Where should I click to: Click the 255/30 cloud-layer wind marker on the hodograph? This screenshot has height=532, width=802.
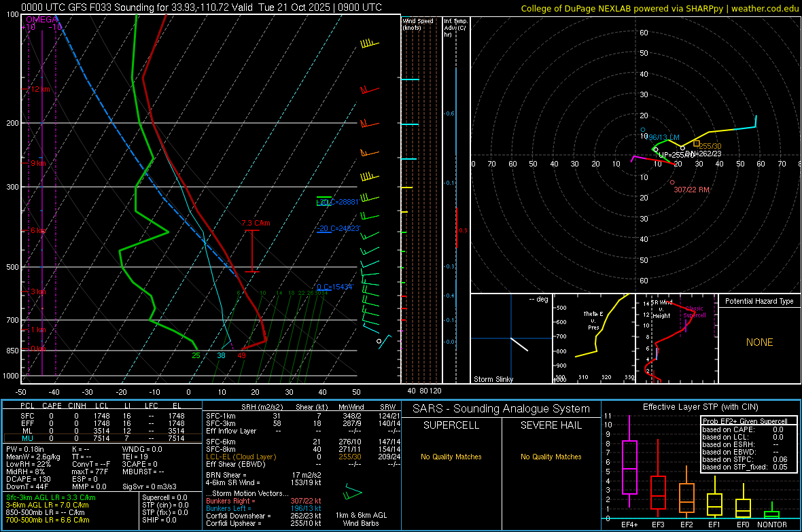(x=696, y=144)
